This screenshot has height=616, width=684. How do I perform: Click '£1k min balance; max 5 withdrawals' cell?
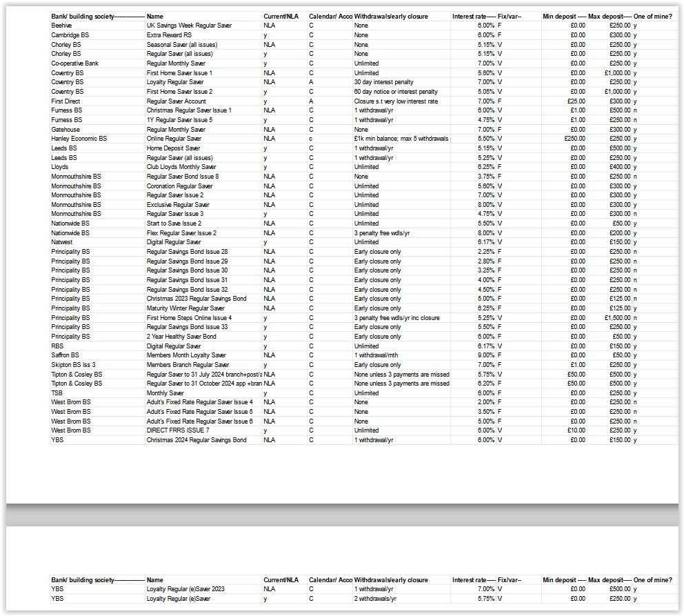[x=401, y=139]
